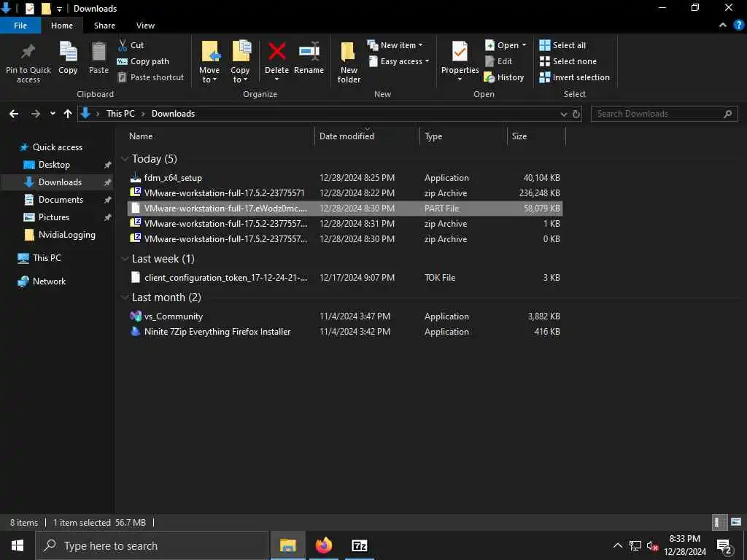
Task: Collapse the Last week (1) group
Action: click(125, 259)
